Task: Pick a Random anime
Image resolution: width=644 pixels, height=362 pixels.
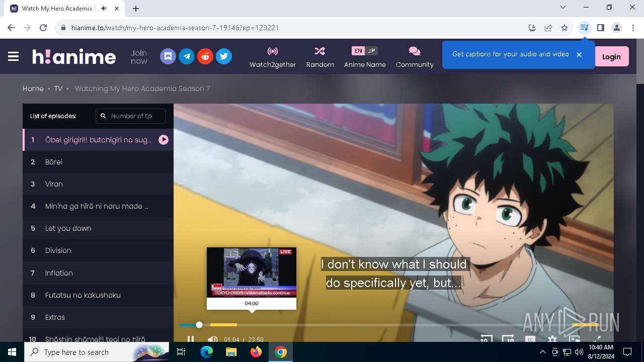Action: 320,57
